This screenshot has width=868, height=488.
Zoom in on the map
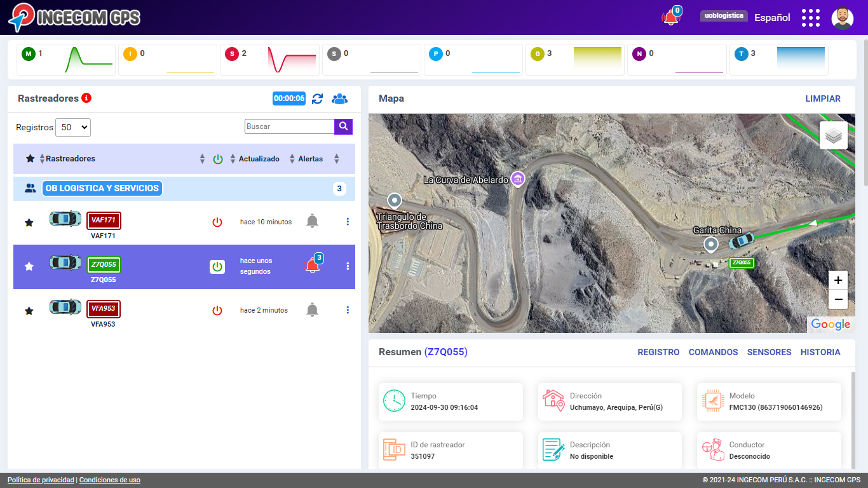pyautogui.click(x=837, y=280)
